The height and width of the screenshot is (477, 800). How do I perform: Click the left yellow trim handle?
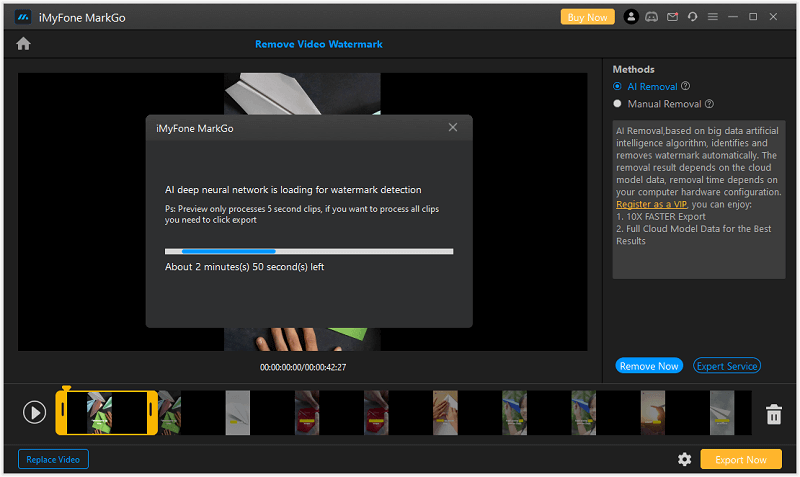pyautogui.click(x=62, y=412)
